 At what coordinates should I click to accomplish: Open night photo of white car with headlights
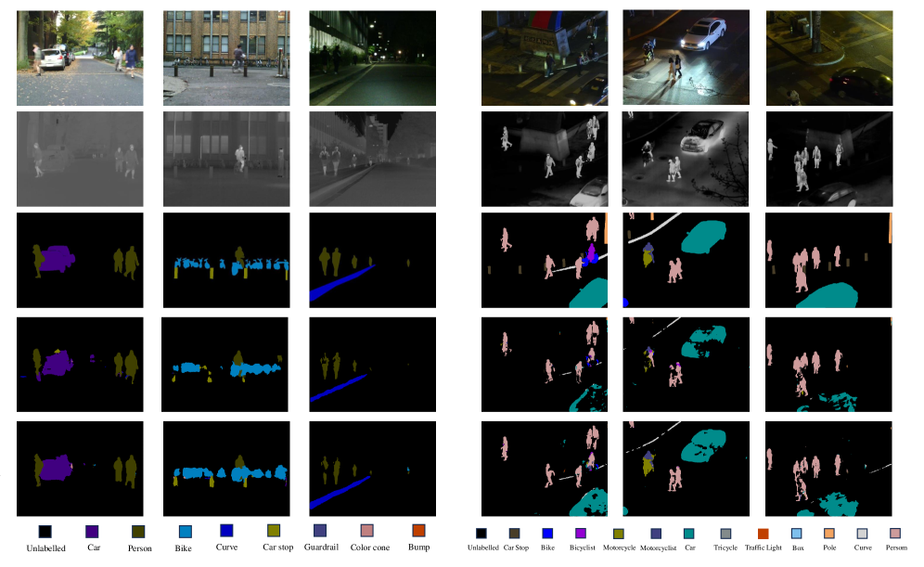coord(686,58)
